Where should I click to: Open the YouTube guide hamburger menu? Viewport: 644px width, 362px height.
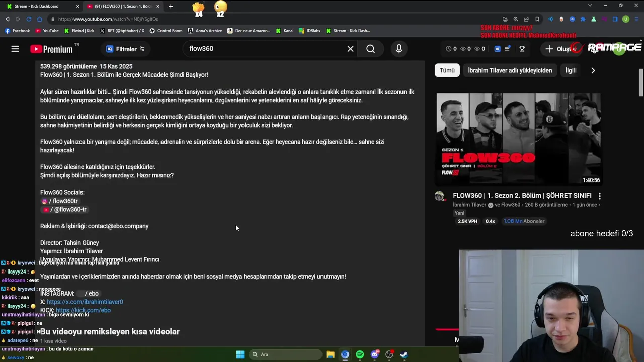tap(15, 49)
